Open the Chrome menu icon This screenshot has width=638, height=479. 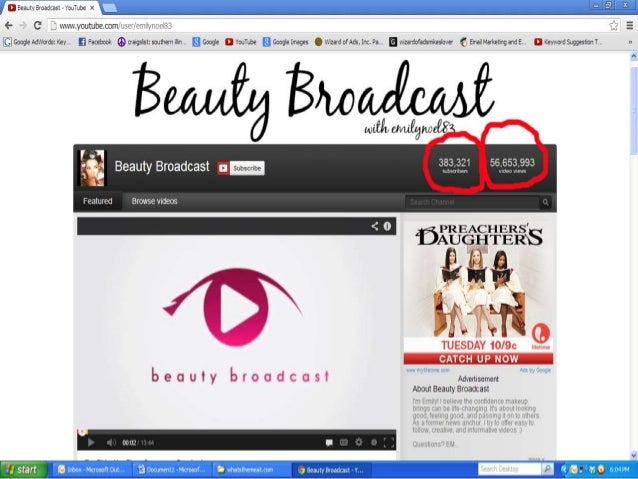coord(629,26)
